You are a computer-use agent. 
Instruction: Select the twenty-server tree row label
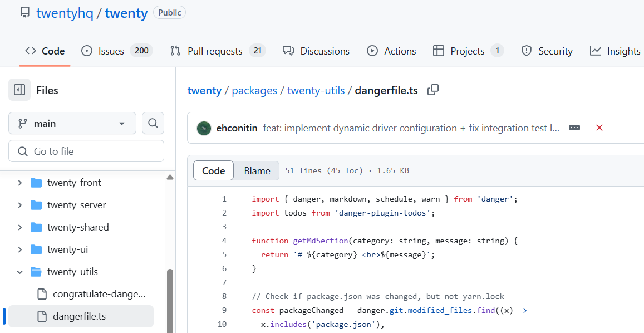click(x=77, y=205)
